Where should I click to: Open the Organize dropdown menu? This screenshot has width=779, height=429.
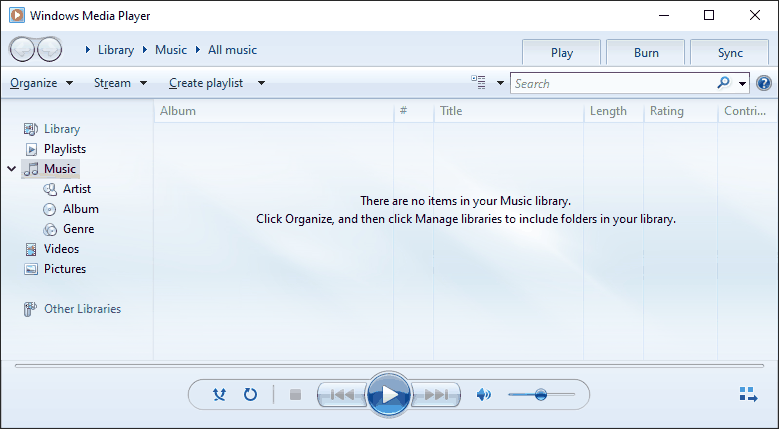[x=42, y=83]
